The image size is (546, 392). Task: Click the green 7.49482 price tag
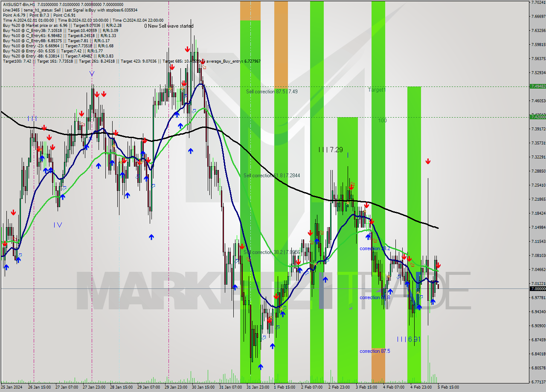537,86
